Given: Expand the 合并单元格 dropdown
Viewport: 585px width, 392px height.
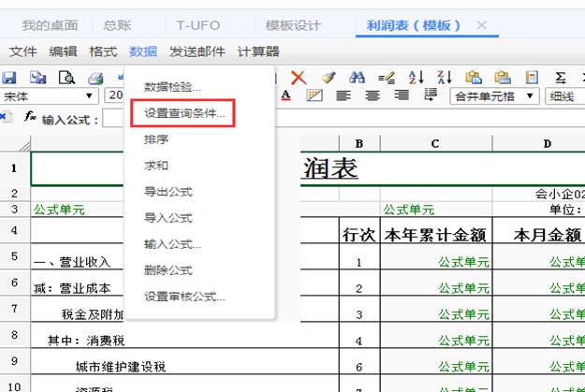Looking at the screenshot, I should coord(531,95).
